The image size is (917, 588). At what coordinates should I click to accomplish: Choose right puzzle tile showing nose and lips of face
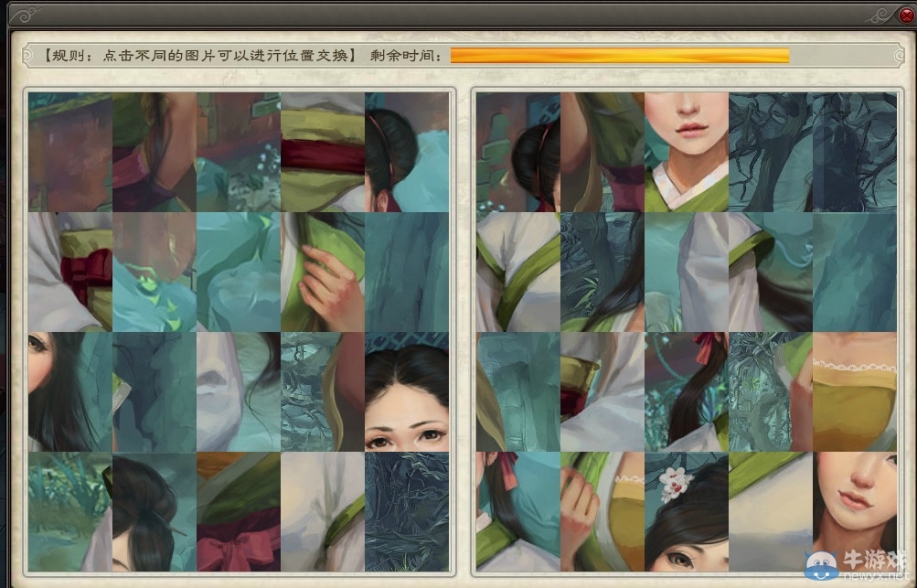coord(855,512)
